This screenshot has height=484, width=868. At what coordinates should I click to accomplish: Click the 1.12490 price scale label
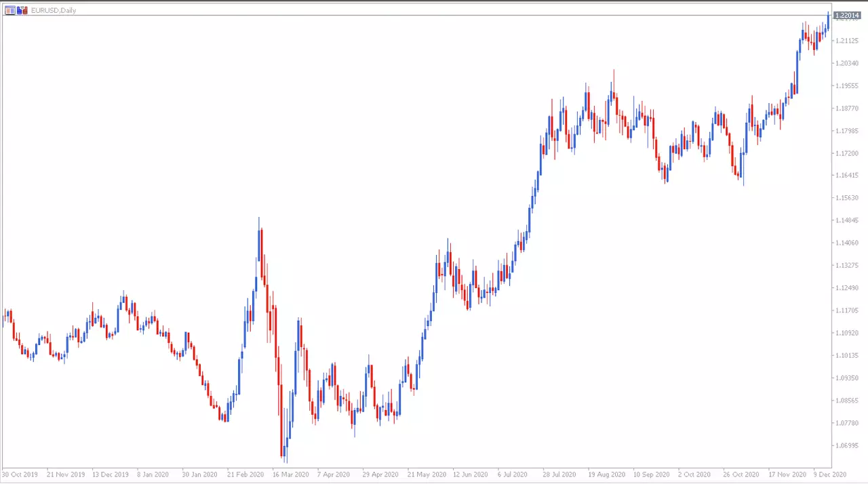[848, 288]
